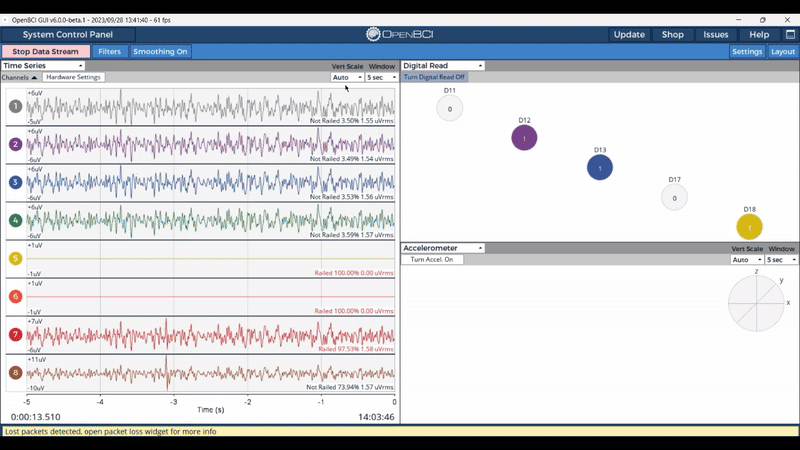The height and width of the screenshot is (450, 800).
Task: Open the Issues menu item
Action: tap(716, 35)
